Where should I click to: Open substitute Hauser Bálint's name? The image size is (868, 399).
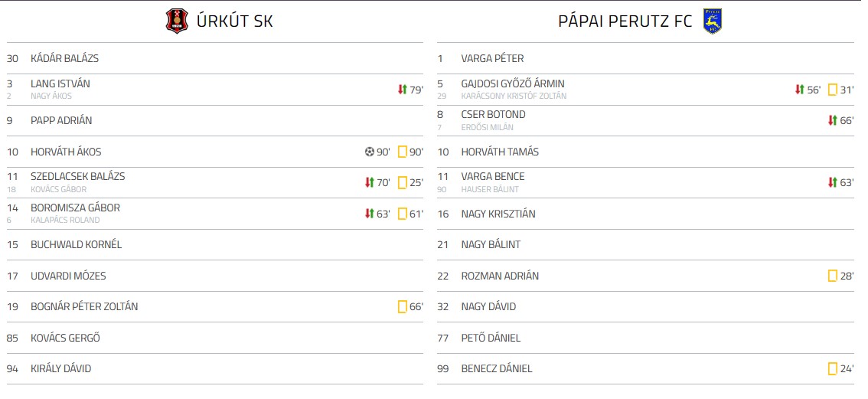coord(490,189)
